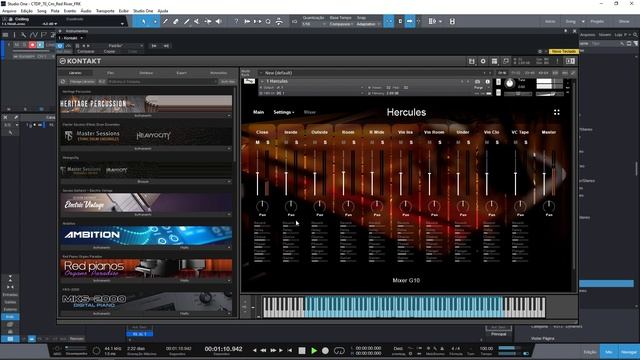Open the Transporte menu
The width and height of the screenshot is (640, 360).
click(x=105, y=11)
